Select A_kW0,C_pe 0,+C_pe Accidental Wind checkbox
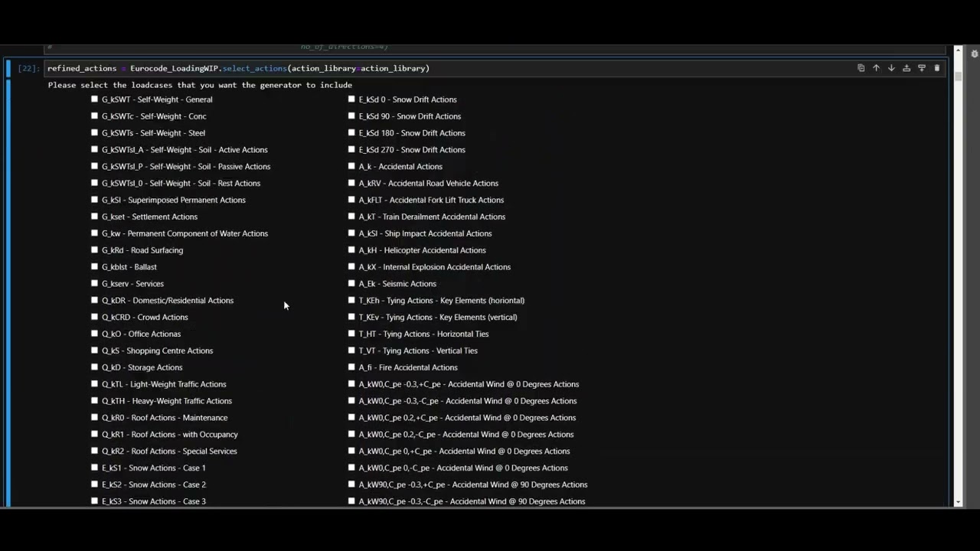 pyautogui.click(x=351, y=451)
